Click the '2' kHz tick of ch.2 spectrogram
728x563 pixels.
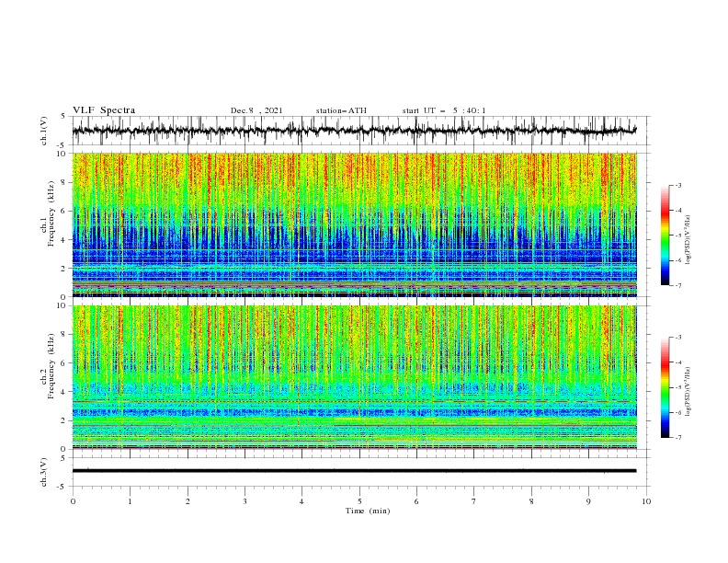[63, 420]
